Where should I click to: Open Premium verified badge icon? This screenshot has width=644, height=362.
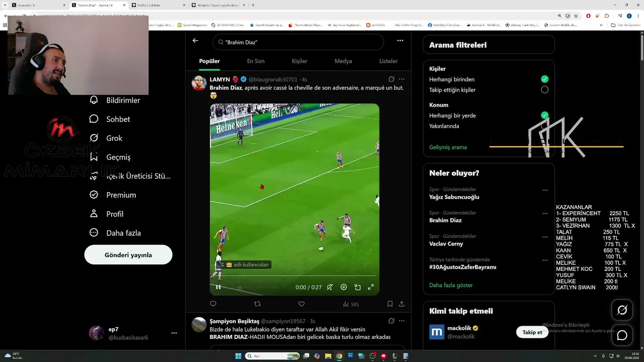94,195
